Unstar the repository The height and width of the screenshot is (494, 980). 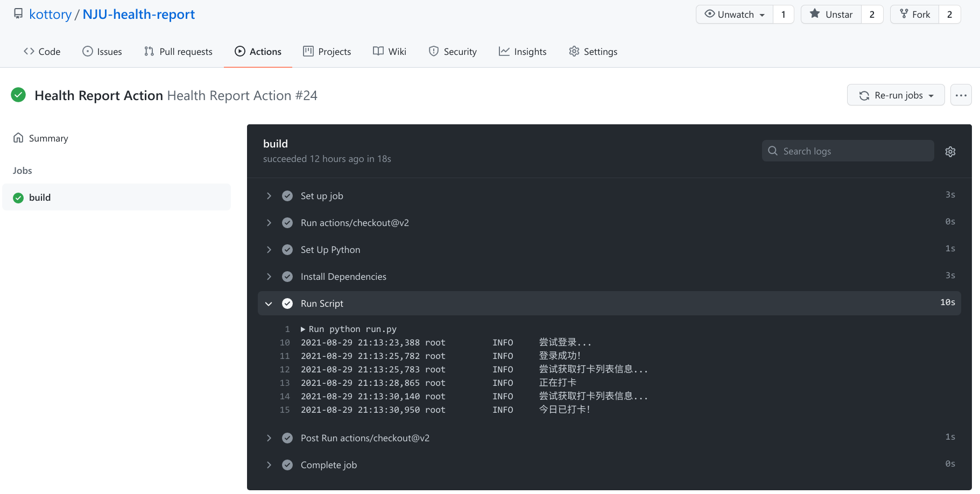coord(831,15)
